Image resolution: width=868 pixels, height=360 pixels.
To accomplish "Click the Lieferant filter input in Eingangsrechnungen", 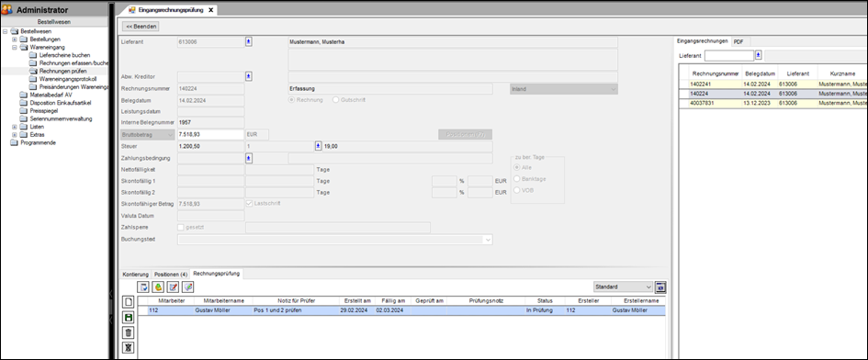I will 729,55.
